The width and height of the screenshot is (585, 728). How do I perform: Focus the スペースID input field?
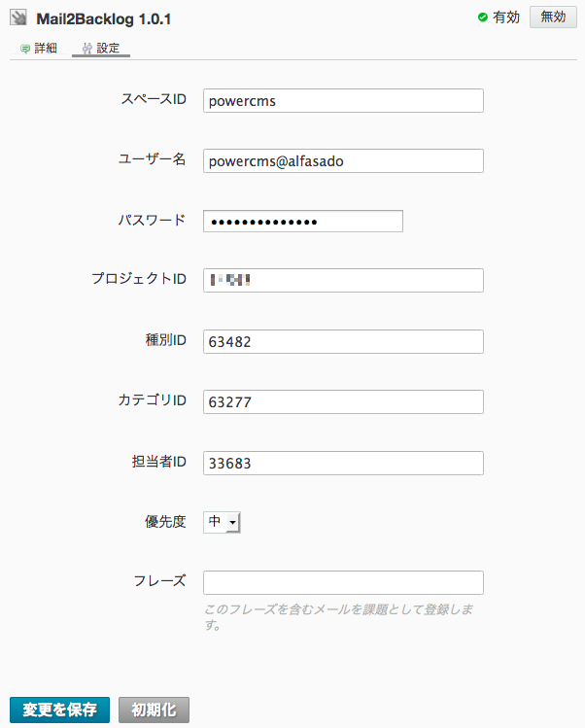[343, 101]
